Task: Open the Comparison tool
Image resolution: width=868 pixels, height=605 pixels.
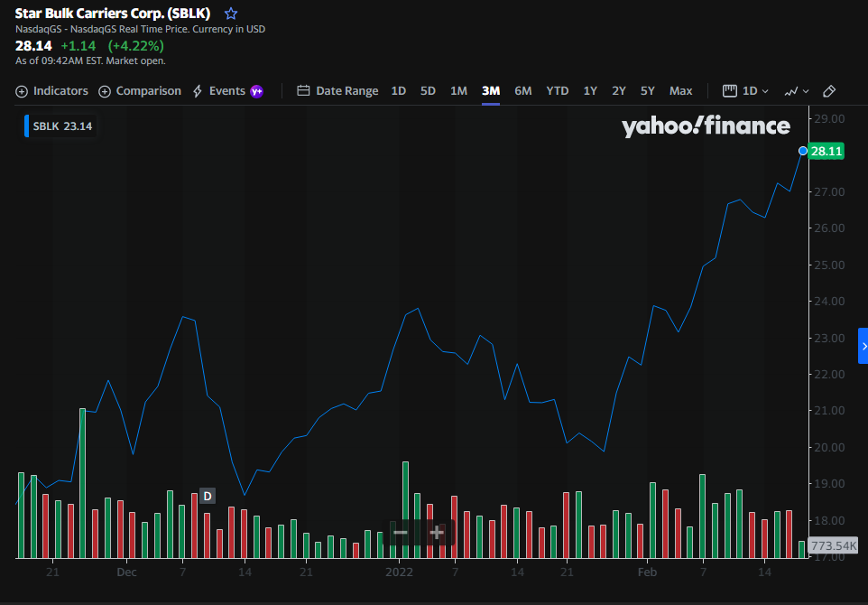Action: click(140, 91)
